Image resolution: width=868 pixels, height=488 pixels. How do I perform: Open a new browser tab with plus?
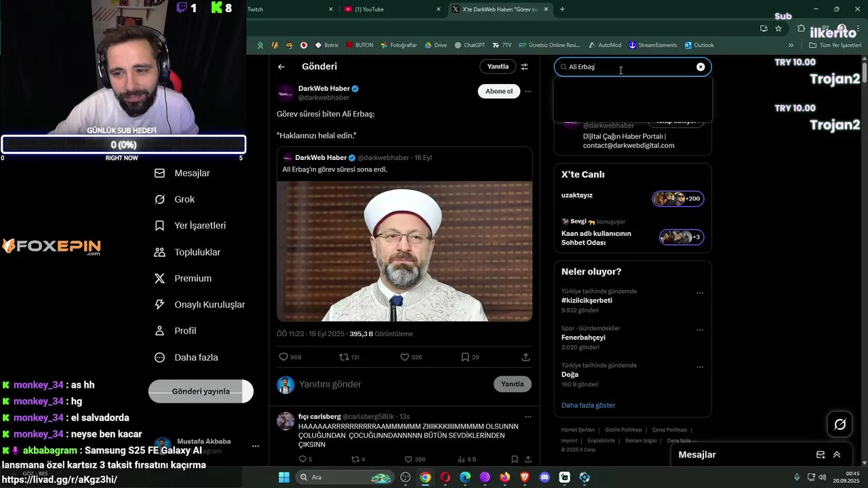(x=562, y=9)
